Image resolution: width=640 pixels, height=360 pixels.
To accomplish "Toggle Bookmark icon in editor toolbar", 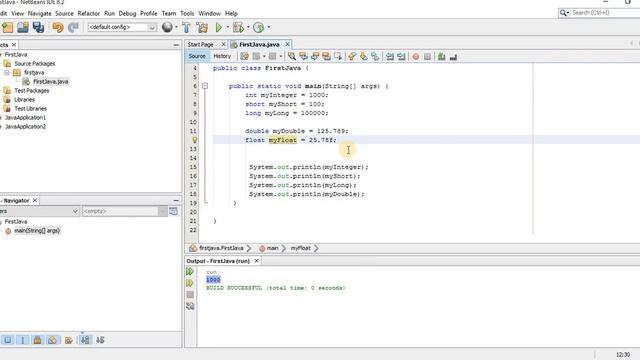I will pos(375,56).
